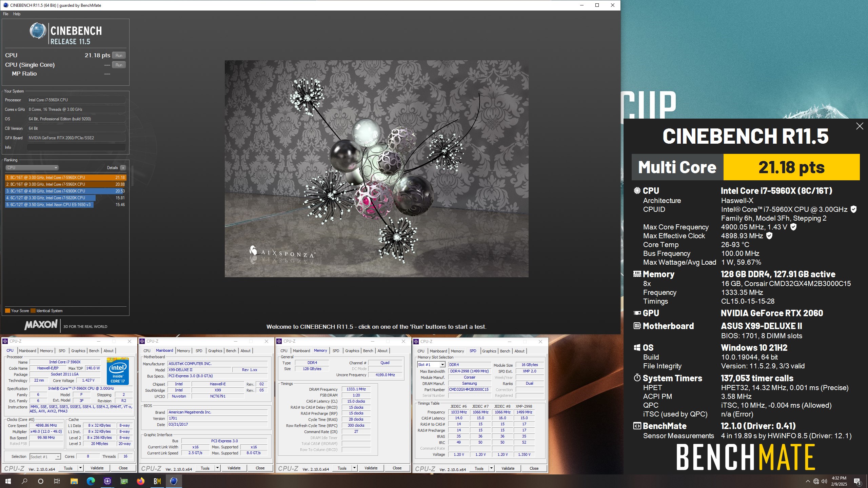Open Task View from the taskbar

click(x=57, y=481)
